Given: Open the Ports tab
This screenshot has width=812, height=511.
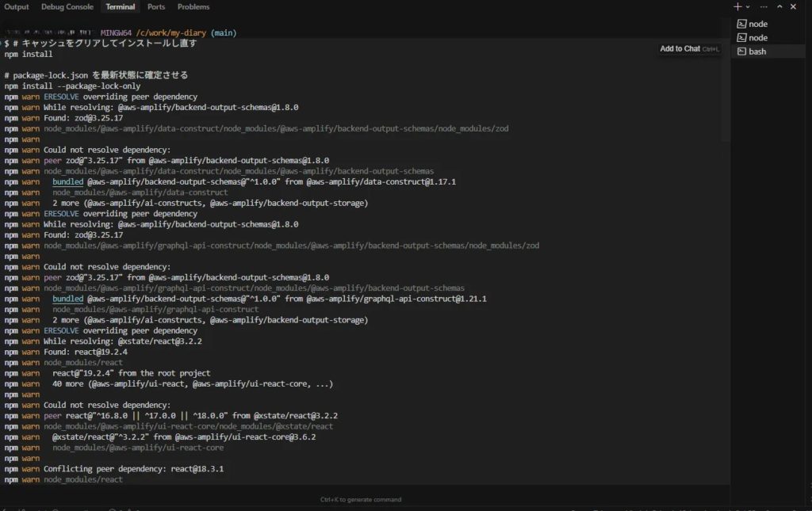Looking at the screenshot, I should (x=156, y=6).
